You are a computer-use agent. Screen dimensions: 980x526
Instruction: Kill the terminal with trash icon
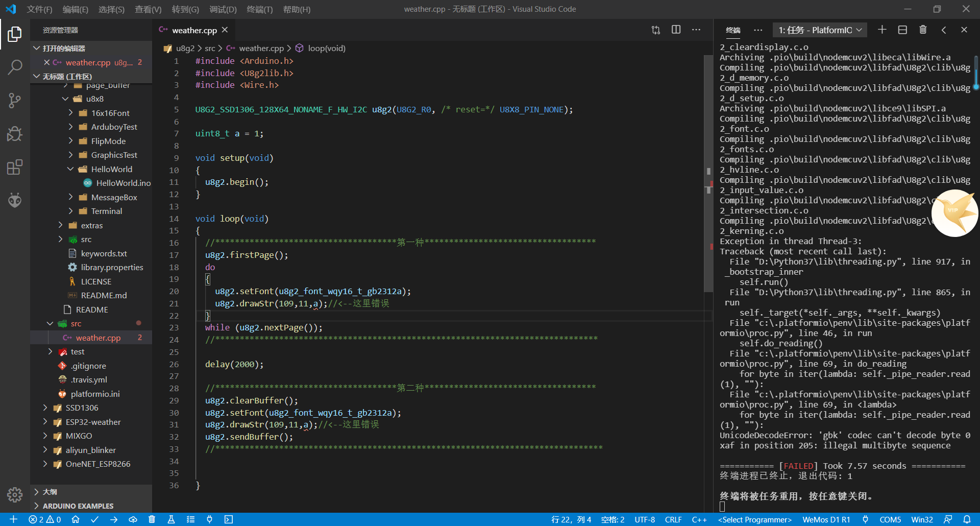pyautogui.click(x=923, y=30)
